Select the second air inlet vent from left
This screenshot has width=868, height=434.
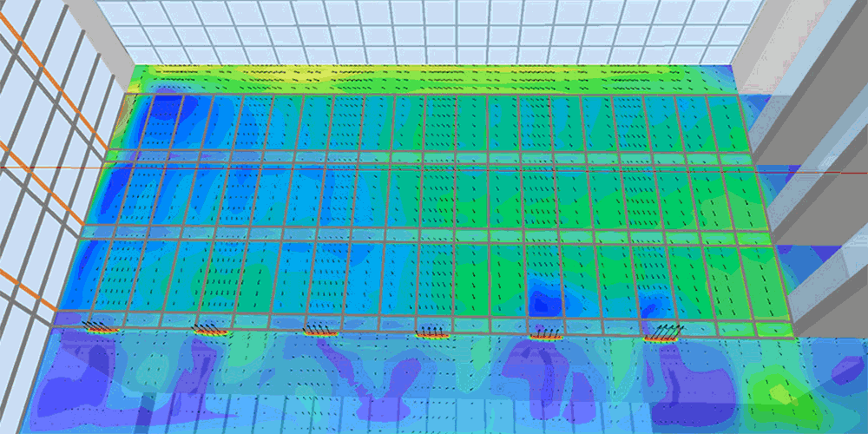pos(209,330)
